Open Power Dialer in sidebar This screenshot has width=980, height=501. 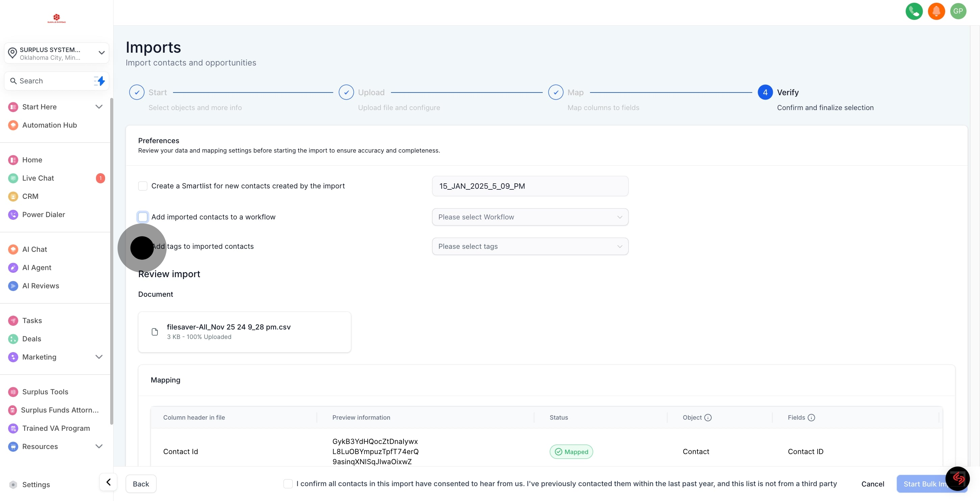(x=43, y=215)
